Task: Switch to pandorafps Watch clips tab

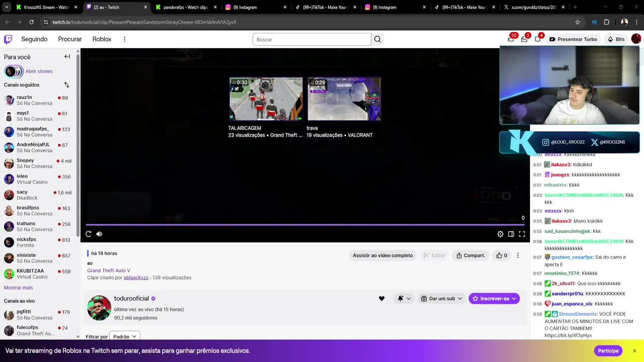Action: pyautogui.click(x=185, y=8)
